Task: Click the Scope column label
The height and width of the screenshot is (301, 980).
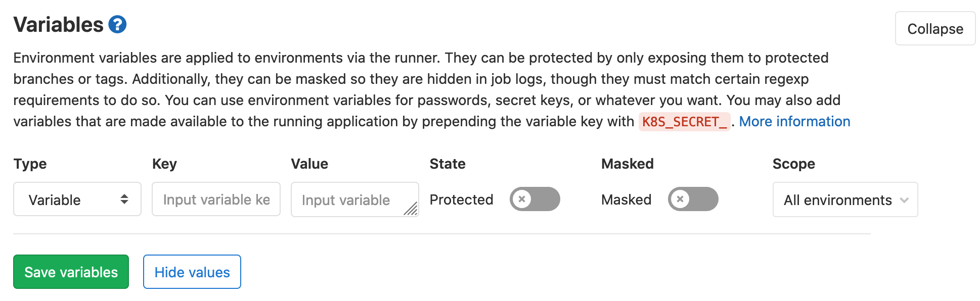Action: pos(793,164)
